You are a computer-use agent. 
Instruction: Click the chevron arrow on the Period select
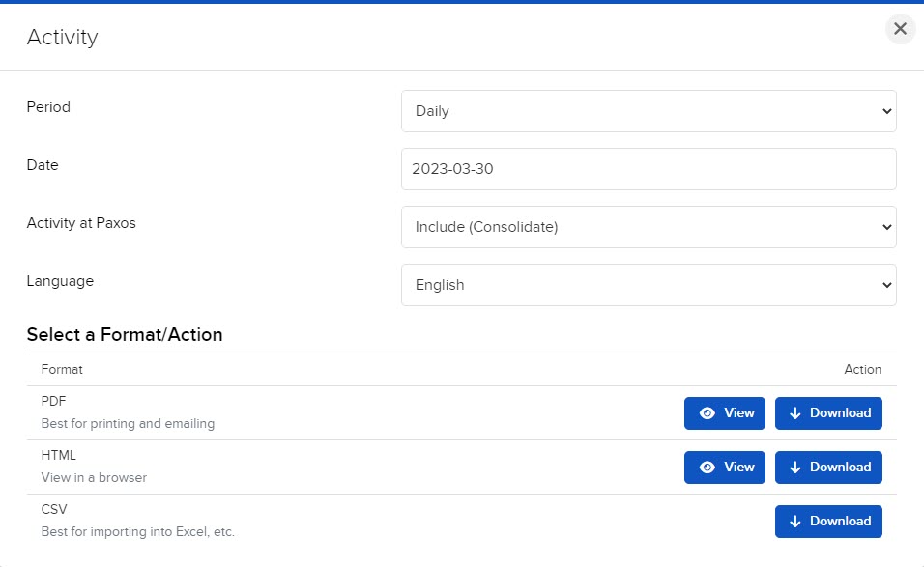tap(886, 111)
